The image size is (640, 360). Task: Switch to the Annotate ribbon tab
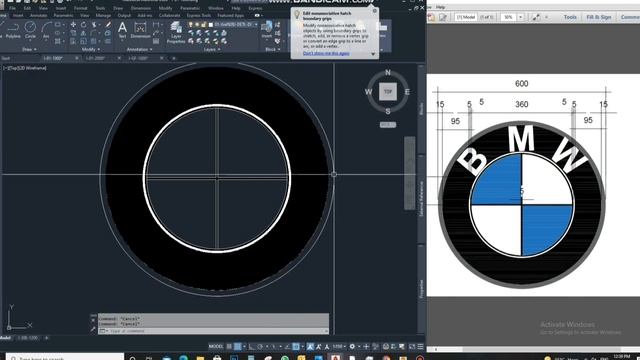(38, 16)
